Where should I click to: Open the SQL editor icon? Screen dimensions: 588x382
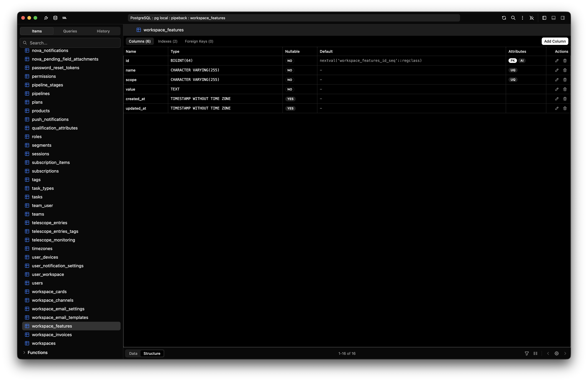pyautogui.click(x=64, y=18)
